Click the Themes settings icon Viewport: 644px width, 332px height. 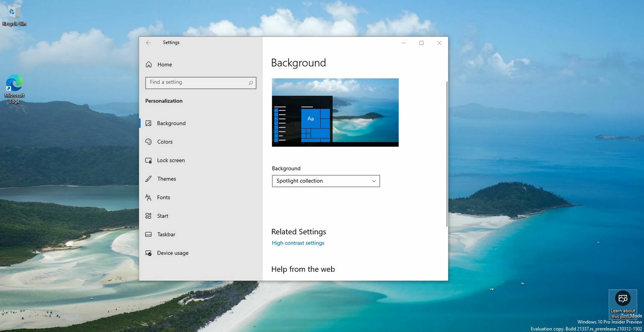148,178
